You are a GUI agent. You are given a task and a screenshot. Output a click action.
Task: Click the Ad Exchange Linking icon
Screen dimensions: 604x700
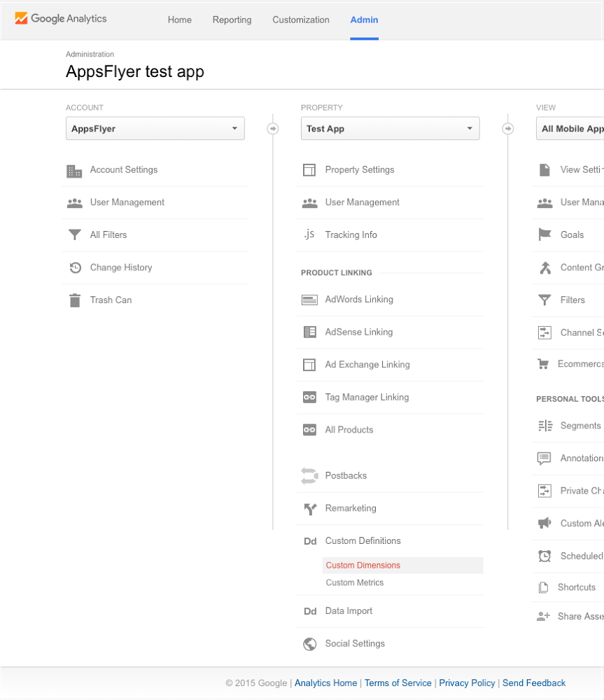(309, 365)
